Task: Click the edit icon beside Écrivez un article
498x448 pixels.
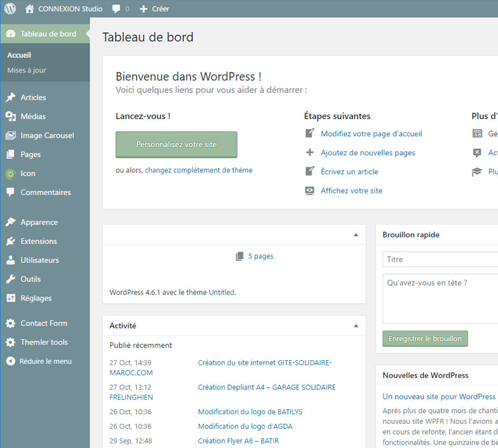Action: [x=309, y=171]
